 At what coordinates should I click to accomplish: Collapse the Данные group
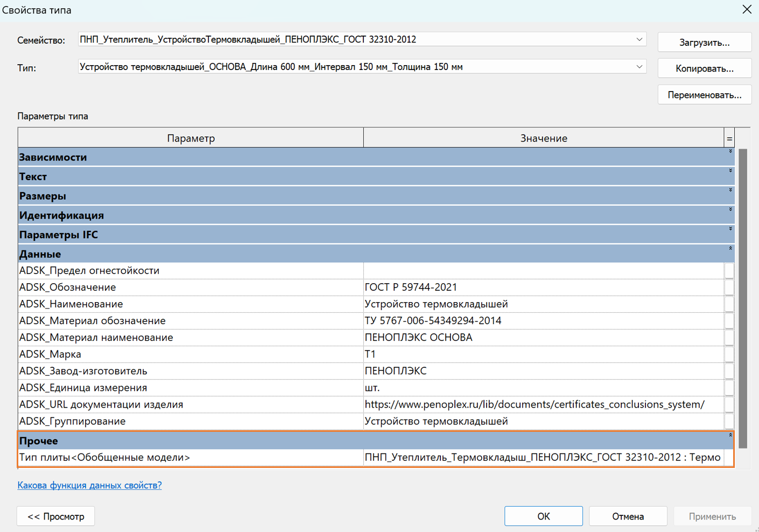tap(730, 249)
